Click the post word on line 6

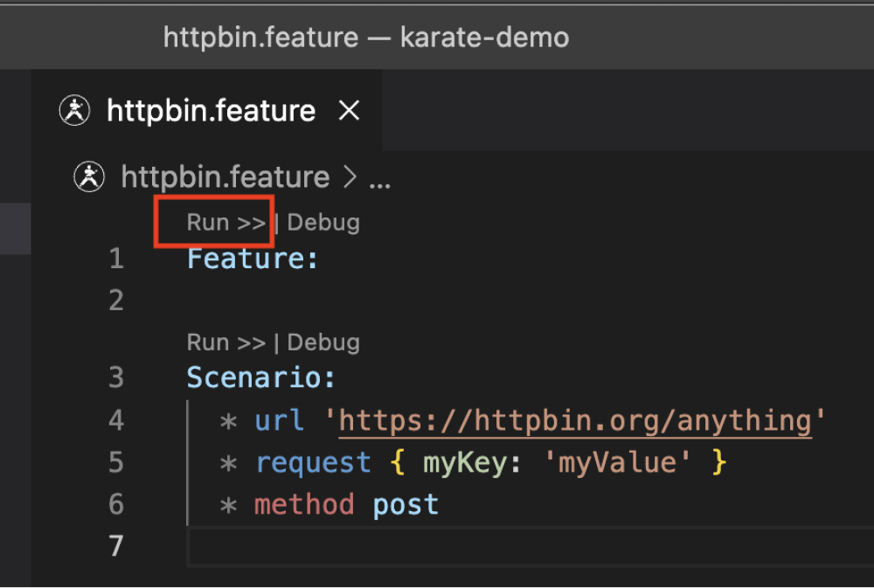[x=406, y=506]
